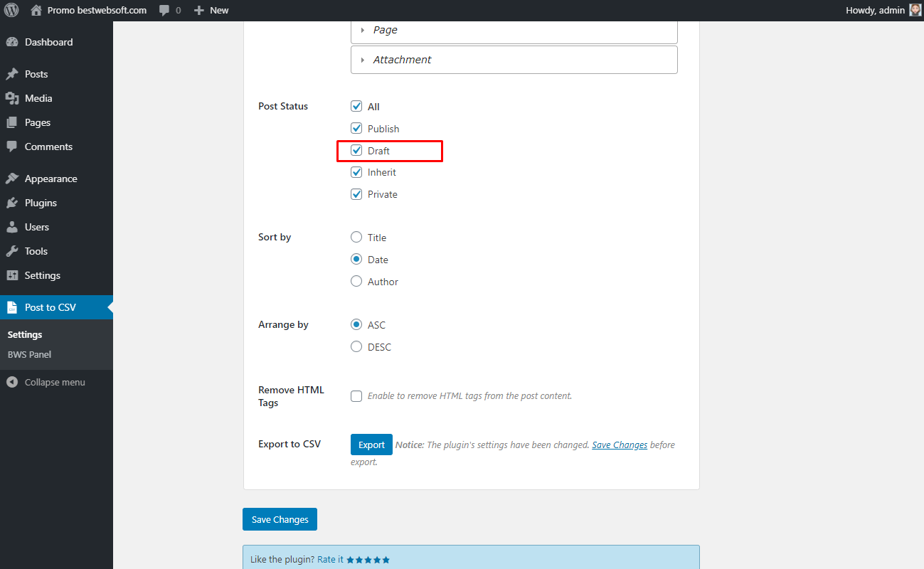Enable the Remove HTML Tags checkbox
The width and height of the screenshot is (924, 569).
coord(356,396)
